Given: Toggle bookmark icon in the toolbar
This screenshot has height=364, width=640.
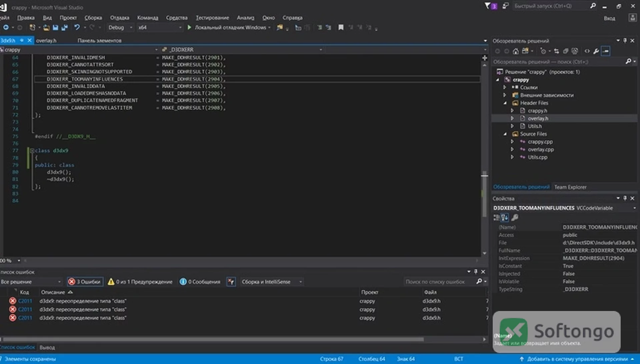Looking at the screenshot, I should point(341,27).
